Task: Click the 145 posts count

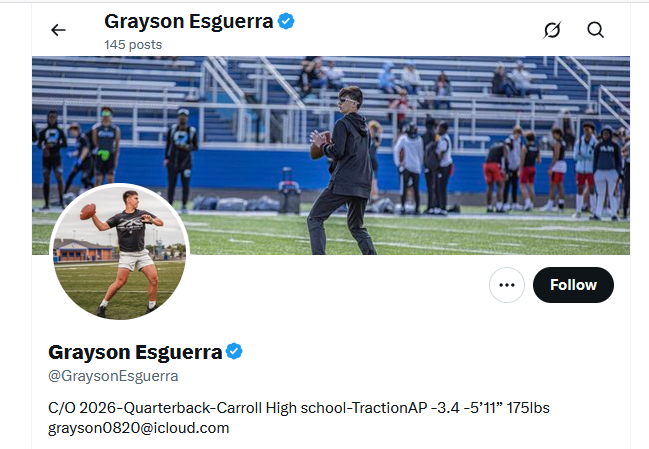Action: click(132, 44)
